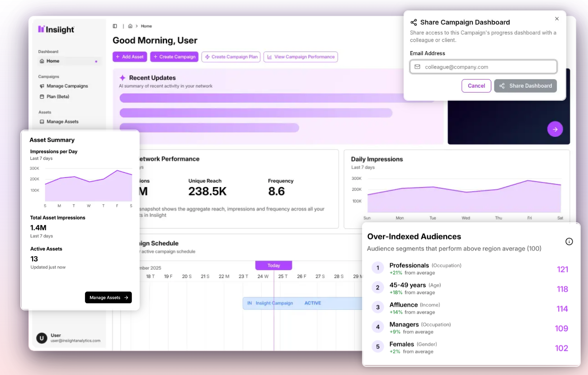Viewport: 588px width, 375px height.
Task: Click the colleague email address input field
Action: [x=483, y=66]
